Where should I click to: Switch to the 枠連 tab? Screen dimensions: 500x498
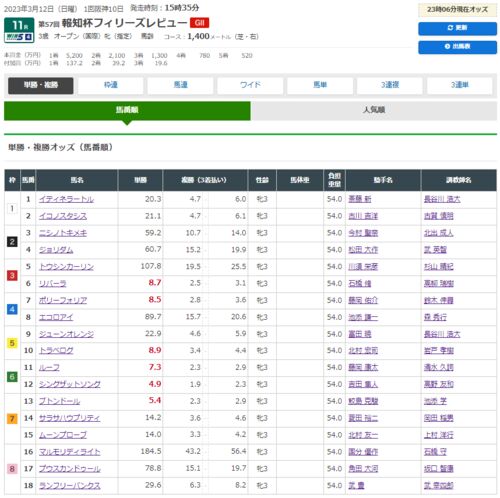pos(111,85)
